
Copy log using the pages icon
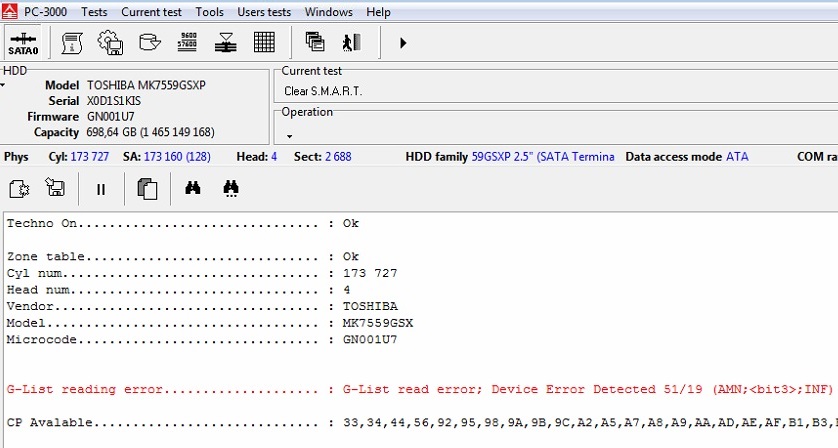147,188
